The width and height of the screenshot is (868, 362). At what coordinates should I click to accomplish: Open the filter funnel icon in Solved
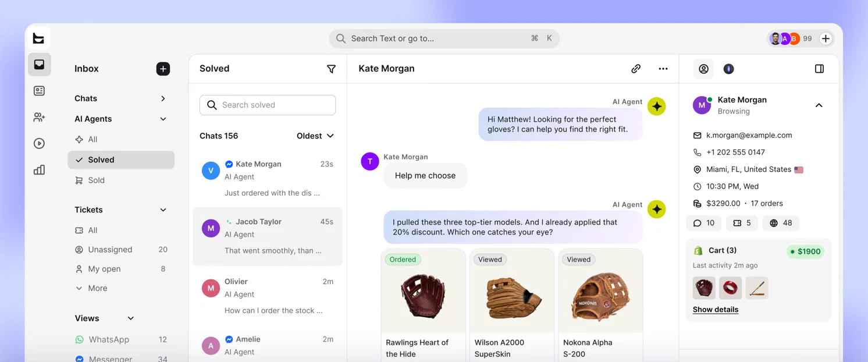point(331,69)
